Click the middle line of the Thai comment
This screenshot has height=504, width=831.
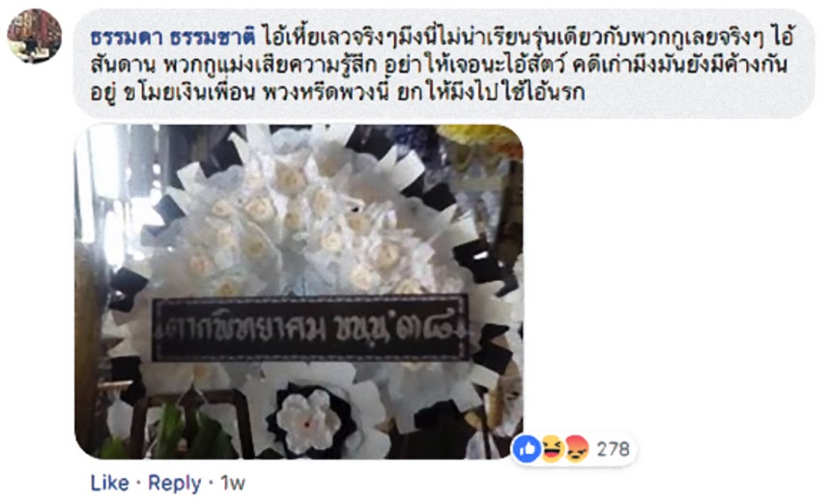pos(440,65)
